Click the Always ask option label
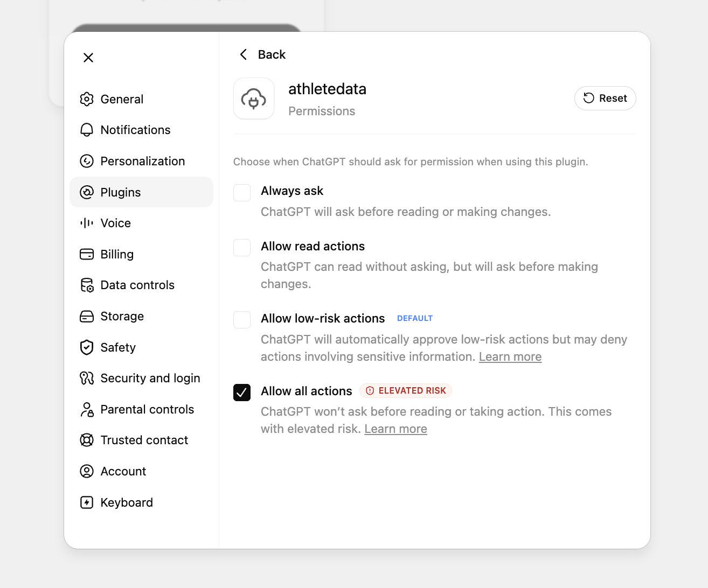The width and height of the screenshot is (708, 588). 292,191
